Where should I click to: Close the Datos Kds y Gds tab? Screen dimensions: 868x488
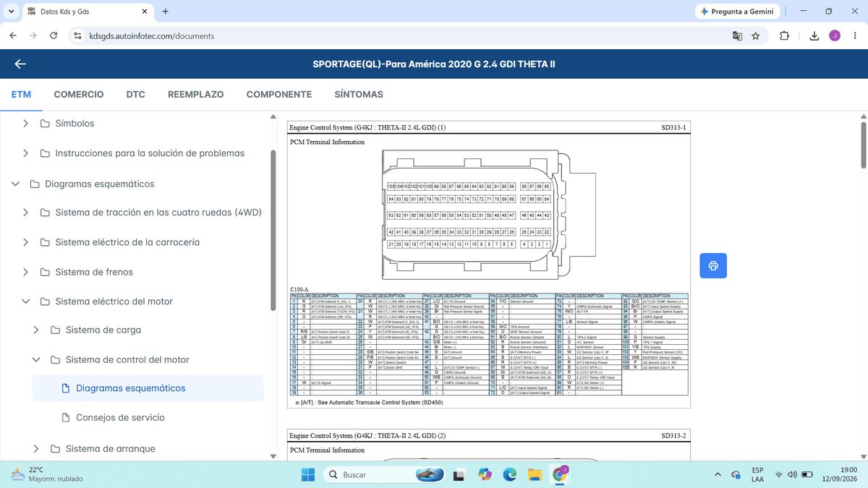144,12
